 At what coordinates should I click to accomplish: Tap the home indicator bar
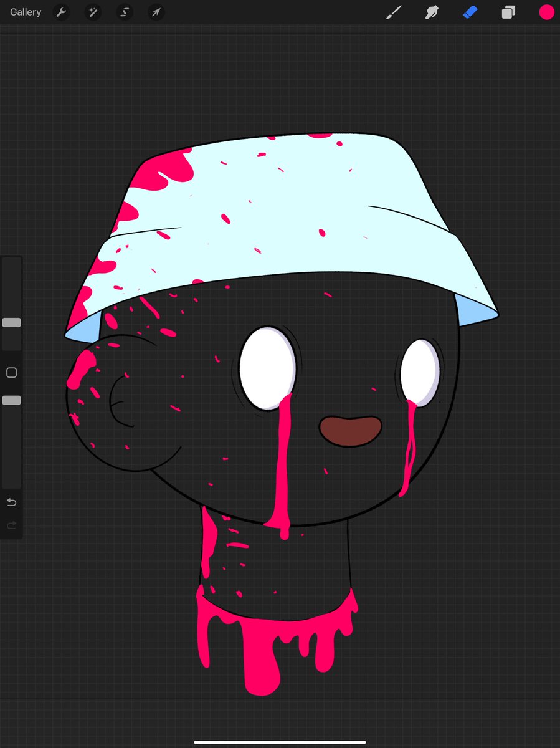(x=280, y=742)
